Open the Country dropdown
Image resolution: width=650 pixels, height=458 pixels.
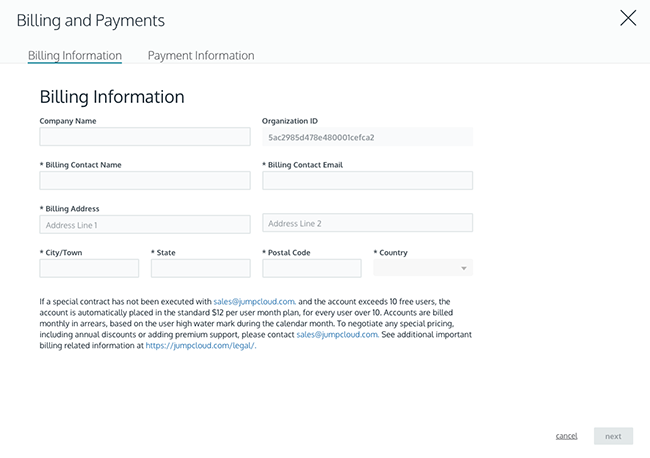[x=422, y=268]
